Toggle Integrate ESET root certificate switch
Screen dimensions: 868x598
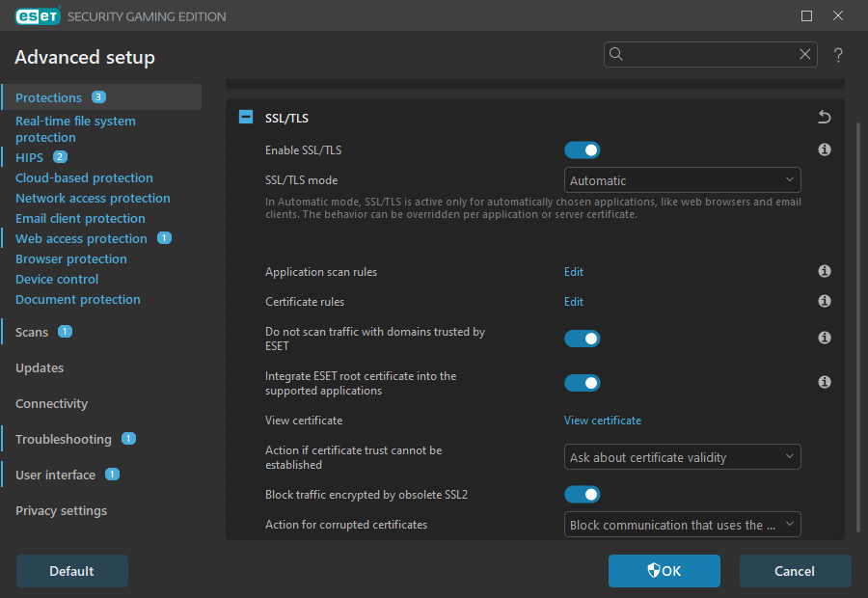point(582,383)
